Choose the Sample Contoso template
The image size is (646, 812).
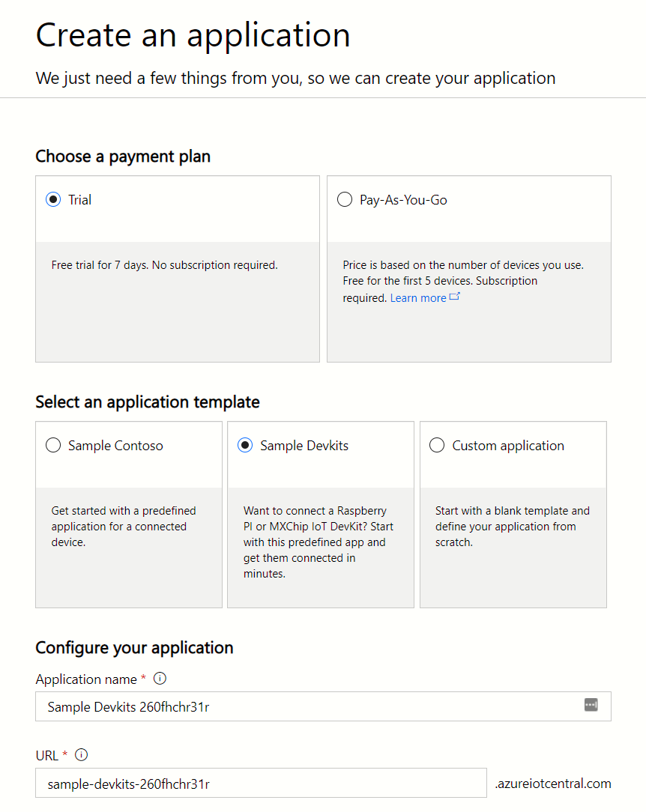pyautogui.click(x=53, y=445)
